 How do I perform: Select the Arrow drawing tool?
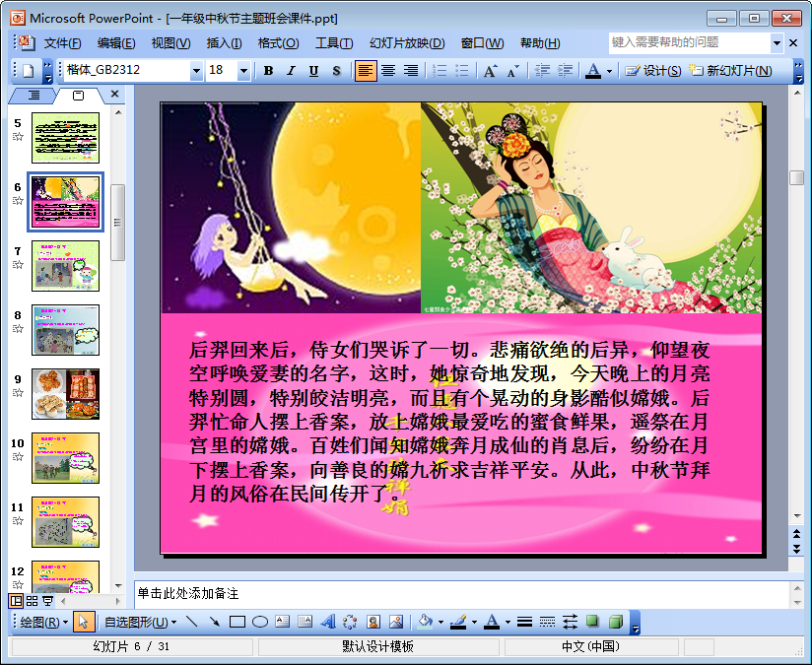[x=215, y=622]
